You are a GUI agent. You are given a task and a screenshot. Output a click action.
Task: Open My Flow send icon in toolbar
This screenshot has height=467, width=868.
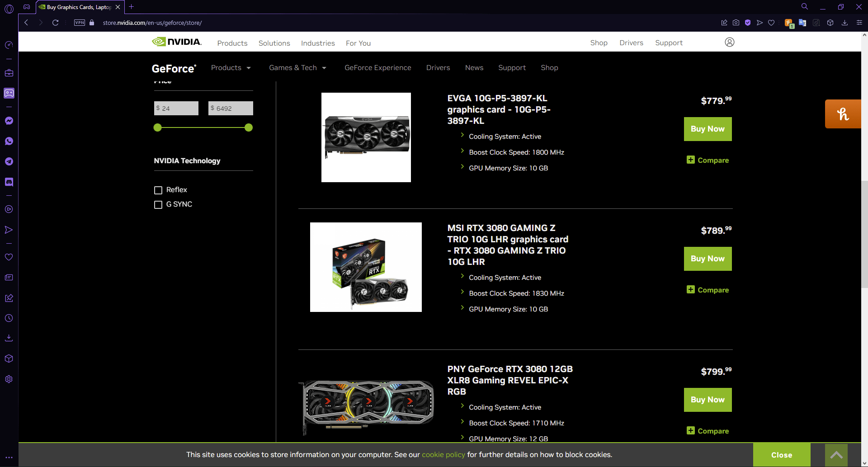[759, 23]
